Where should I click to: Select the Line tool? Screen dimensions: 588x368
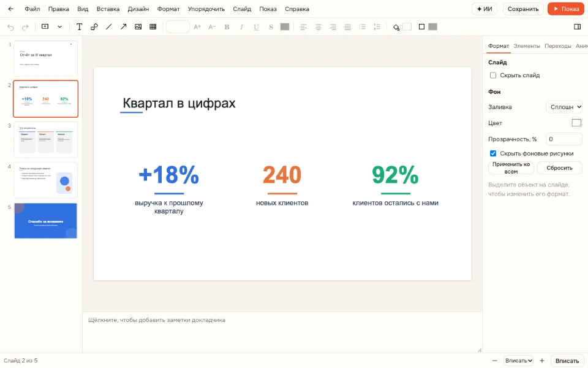coord(109,26)
